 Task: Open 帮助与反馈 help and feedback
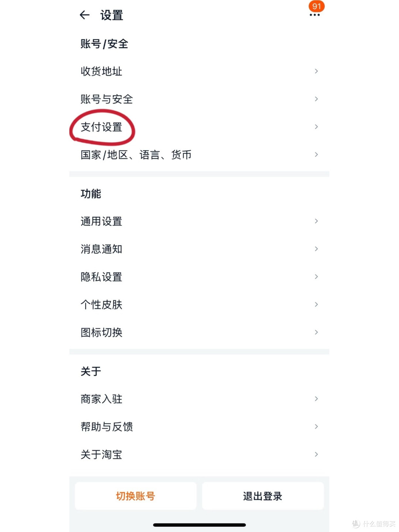click(106, 427)
